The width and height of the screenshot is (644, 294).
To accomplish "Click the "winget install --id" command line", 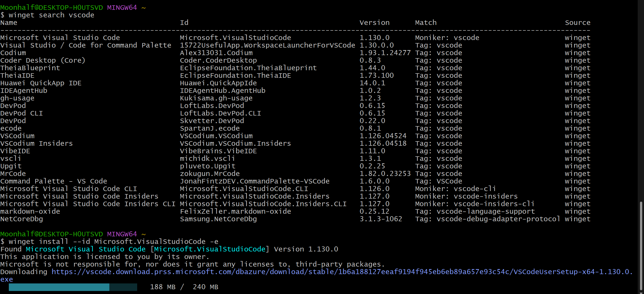I will pos(109,242).
